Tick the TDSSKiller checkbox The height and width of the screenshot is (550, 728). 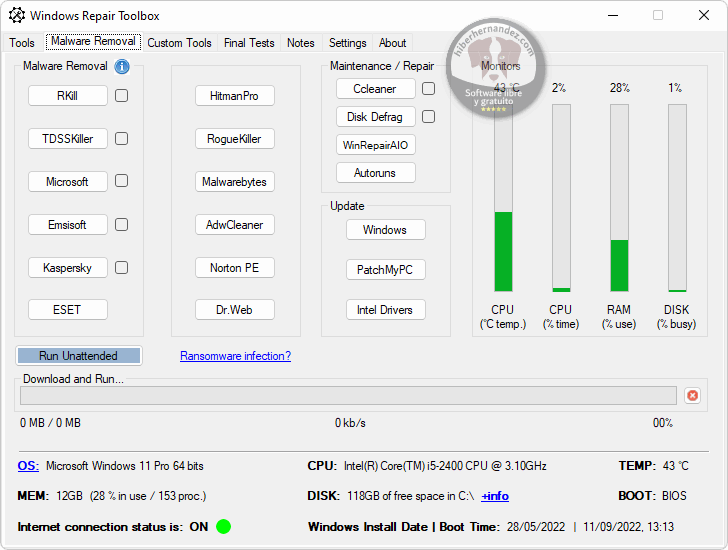click(122, 138)
